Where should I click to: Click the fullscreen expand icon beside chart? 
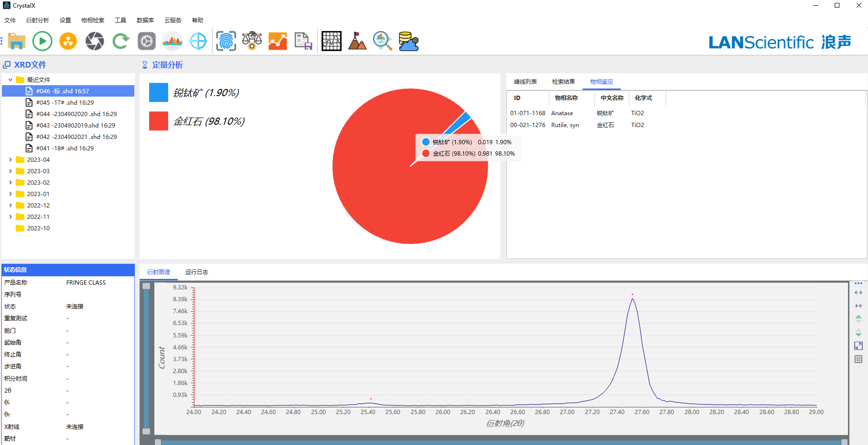(858, 346)
